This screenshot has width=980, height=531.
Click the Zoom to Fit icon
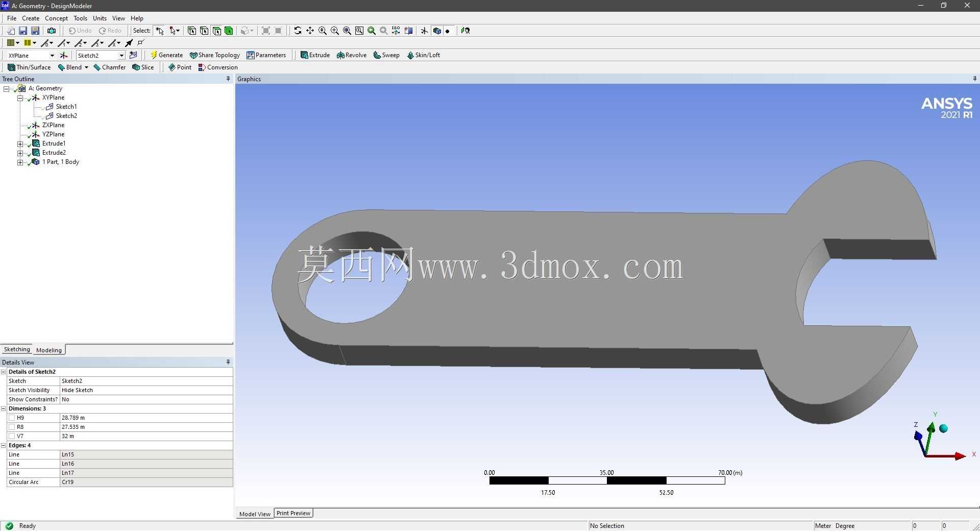coord(347,31)
